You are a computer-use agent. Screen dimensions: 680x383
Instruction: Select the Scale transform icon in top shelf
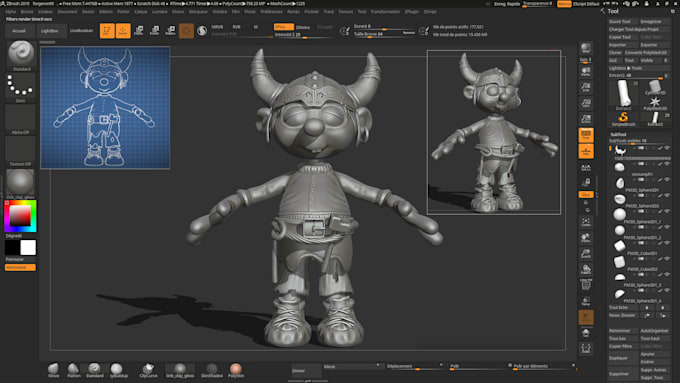click(x=154, y=31)
